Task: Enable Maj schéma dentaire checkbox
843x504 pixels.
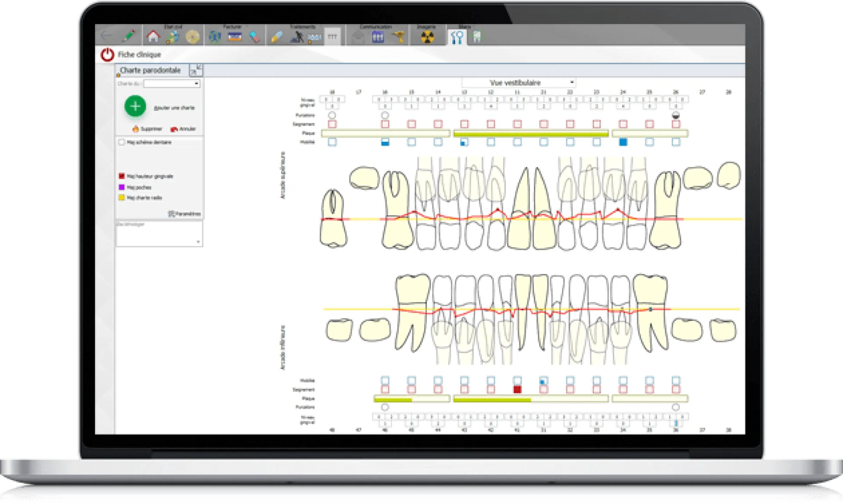Action: (x=122, y=142)
